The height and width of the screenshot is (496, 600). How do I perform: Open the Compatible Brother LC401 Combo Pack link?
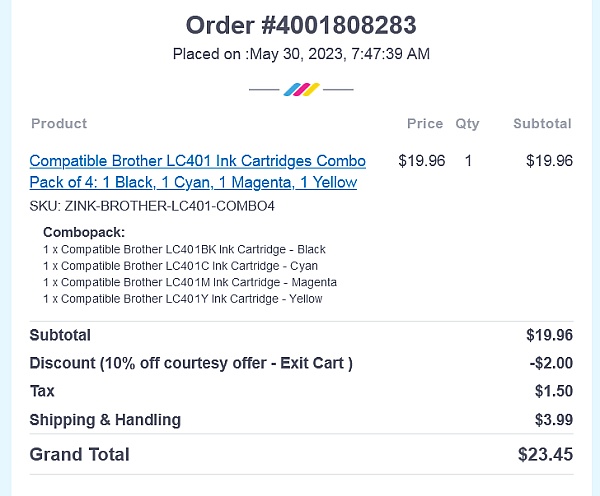pos(197,172)
